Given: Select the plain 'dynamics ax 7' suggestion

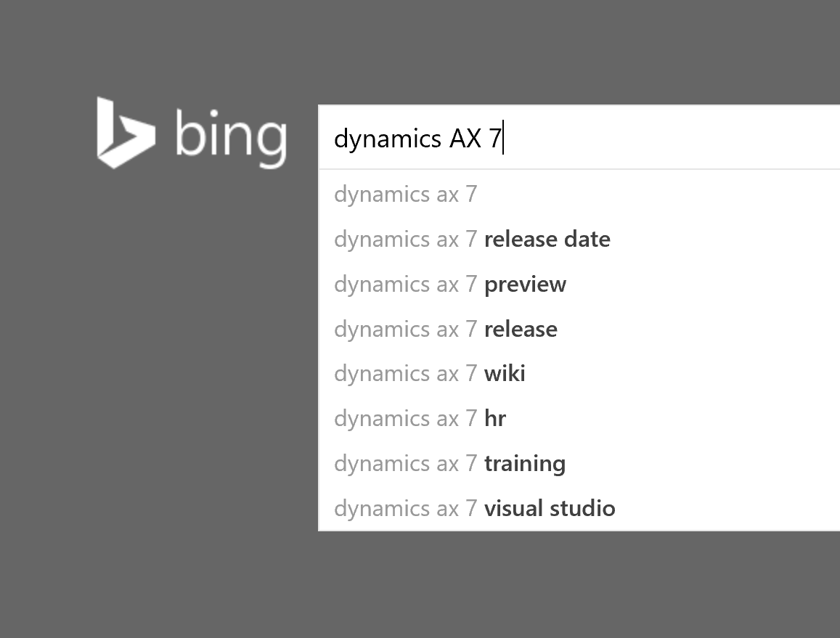Looking at the screenshot, I should (x=405, y=195).
